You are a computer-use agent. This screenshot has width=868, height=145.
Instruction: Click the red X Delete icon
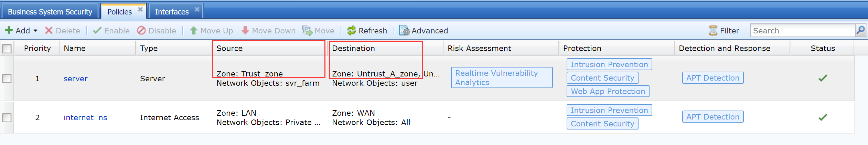[49, 31]
